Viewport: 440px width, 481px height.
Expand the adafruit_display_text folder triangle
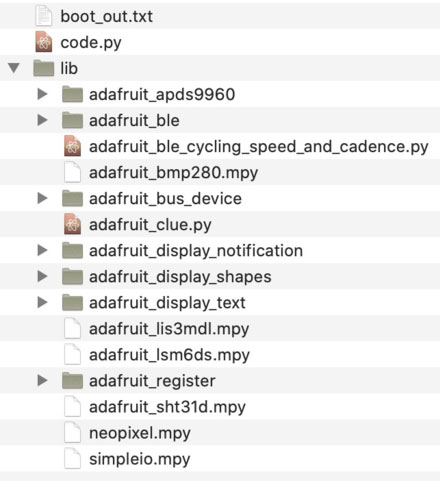tap(42, 302)
